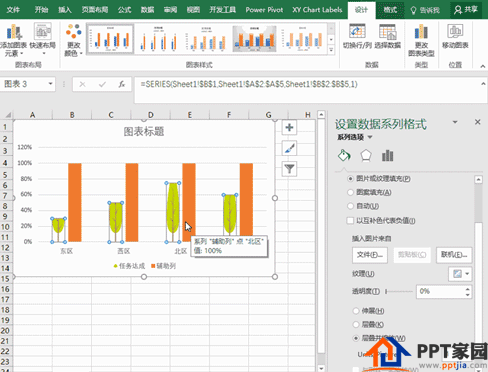The width and height of the screenshot is (488, 372).
Task: Click inside the formula bar SERIES formula
Action: (x=249, y=84)
